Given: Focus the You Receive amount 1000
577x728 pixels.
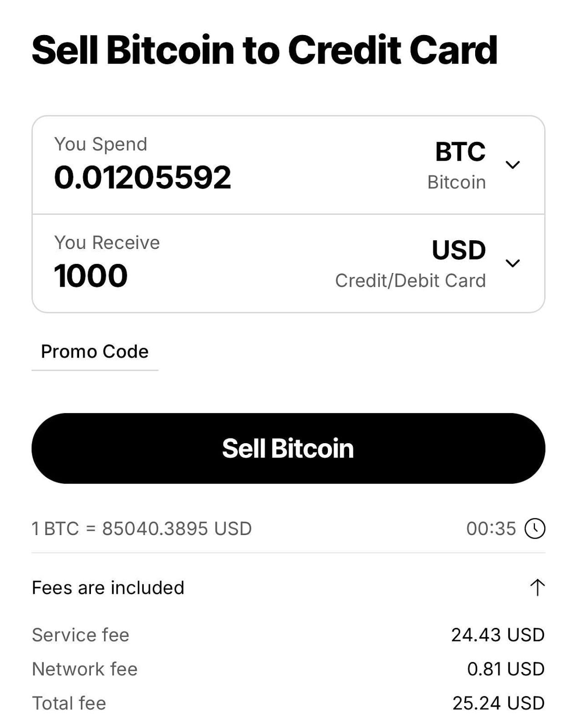Looking at the screenshot, I should 90,276.
